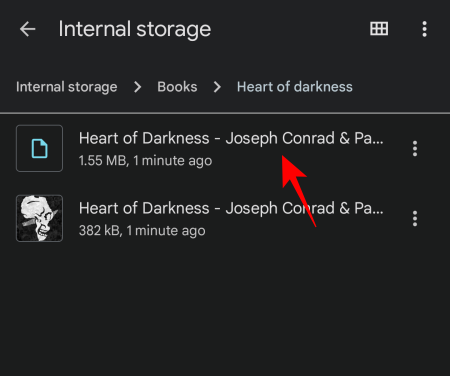Click the Internal storage header title
Viewport: 450px width, 376px height.
(135, 29)
